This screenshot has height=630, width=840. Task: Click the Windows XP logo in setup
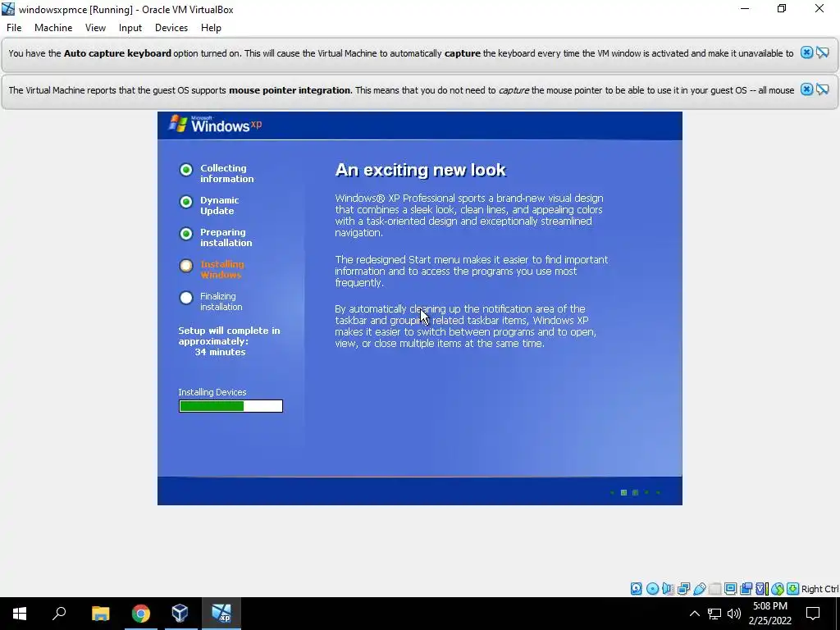[x=215, y=125]
